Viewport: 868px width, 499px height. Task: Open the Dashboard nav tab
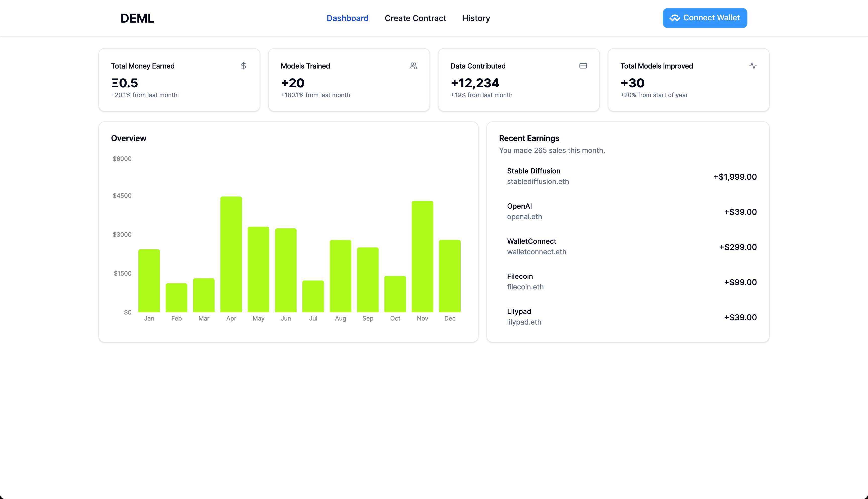pos(347,18)
